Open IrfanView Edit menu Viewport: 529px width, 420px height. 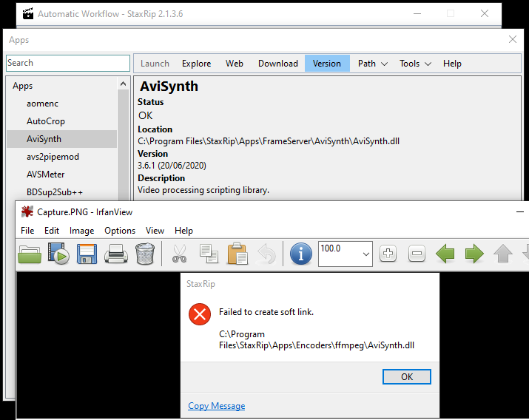52,231
